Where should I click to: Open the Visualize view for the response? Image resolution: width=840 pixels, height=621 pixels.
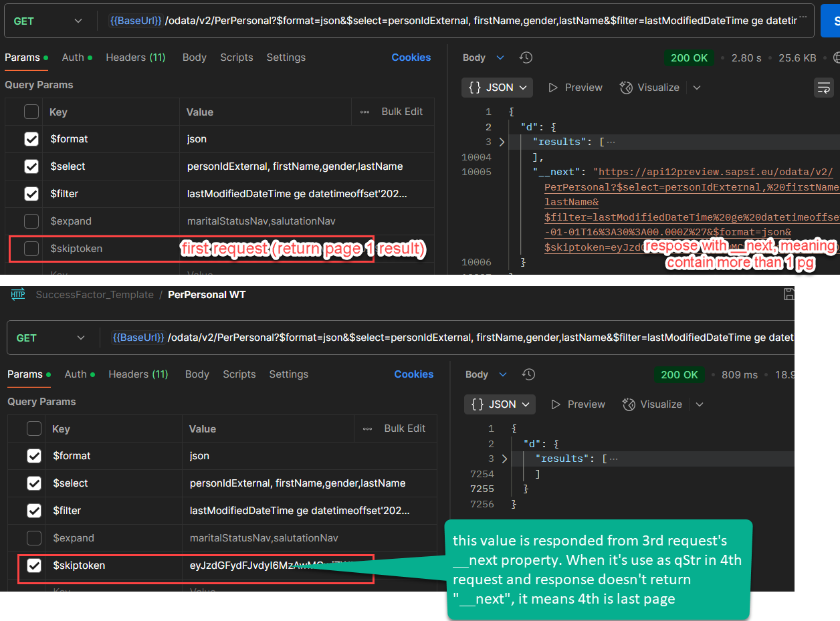[x=649, y=88]
